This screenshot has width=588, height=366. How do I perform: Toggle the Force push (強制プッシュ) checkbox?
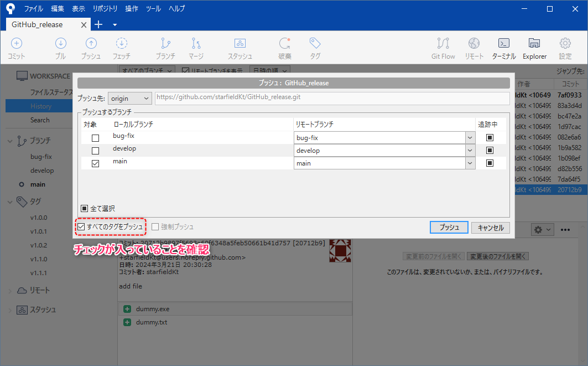(155, 226)
